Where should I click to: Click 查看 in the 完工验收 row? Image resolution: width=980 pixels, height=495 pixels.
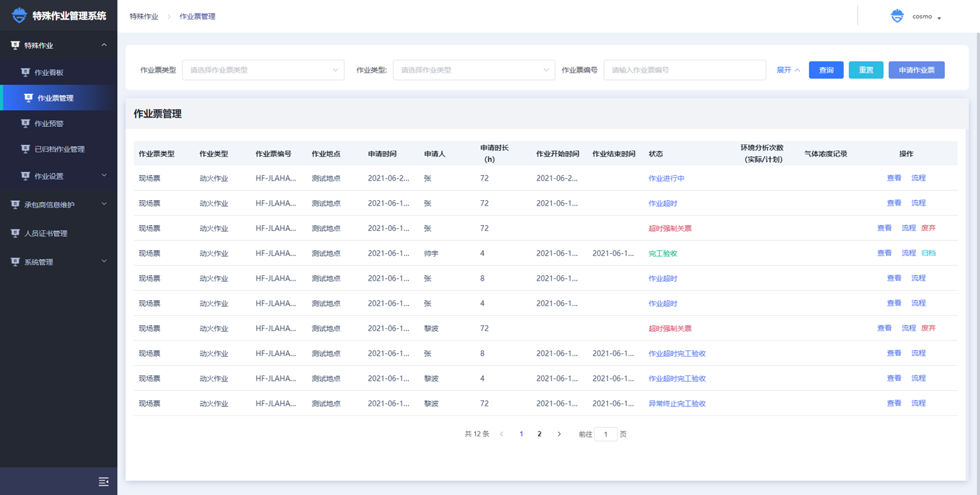click(885, 253)
